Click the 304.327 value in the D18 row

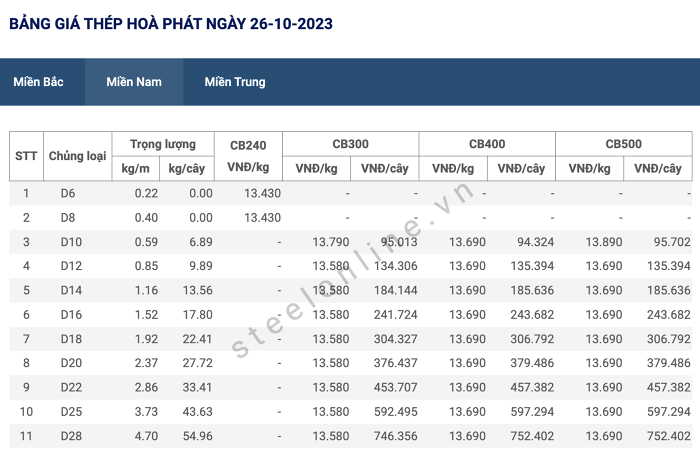(396, 339)
